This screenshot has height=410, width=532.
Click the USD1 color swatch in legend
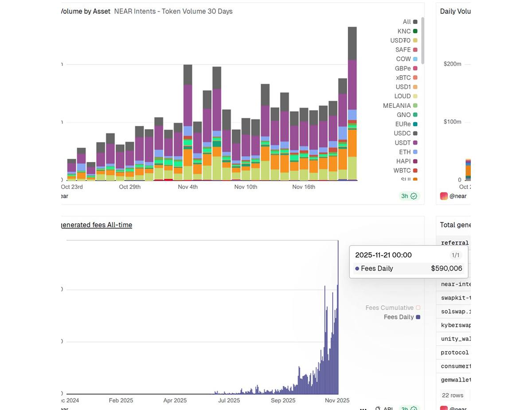pyautogui.click(x=415, y=87)
